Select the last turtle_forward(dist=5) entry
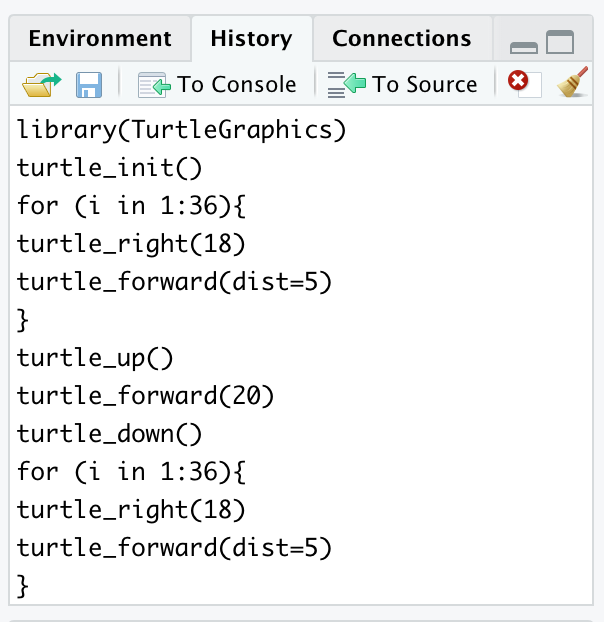The height and width of the screenshot is (622, 604). tap(174, 548)
